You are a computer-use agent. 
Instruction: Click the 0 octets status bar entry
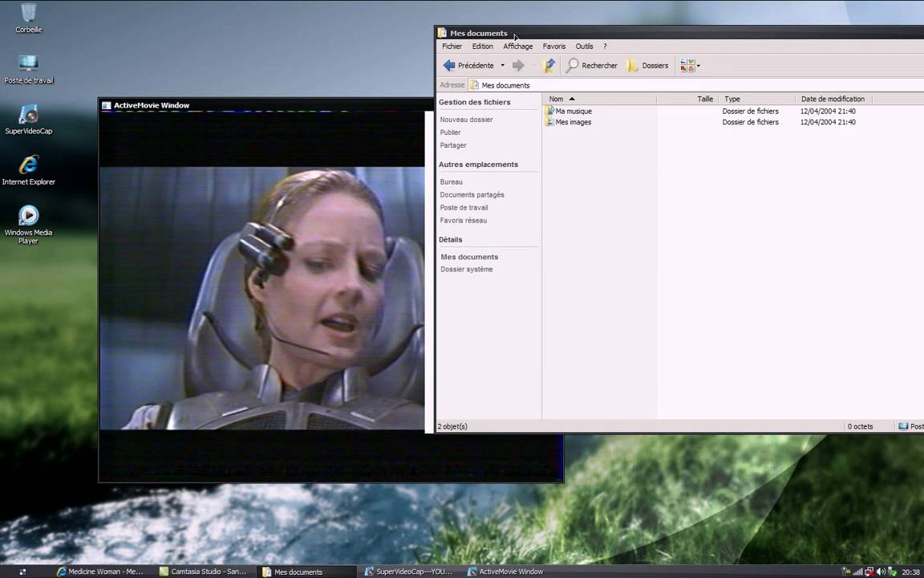pos(861,425)
